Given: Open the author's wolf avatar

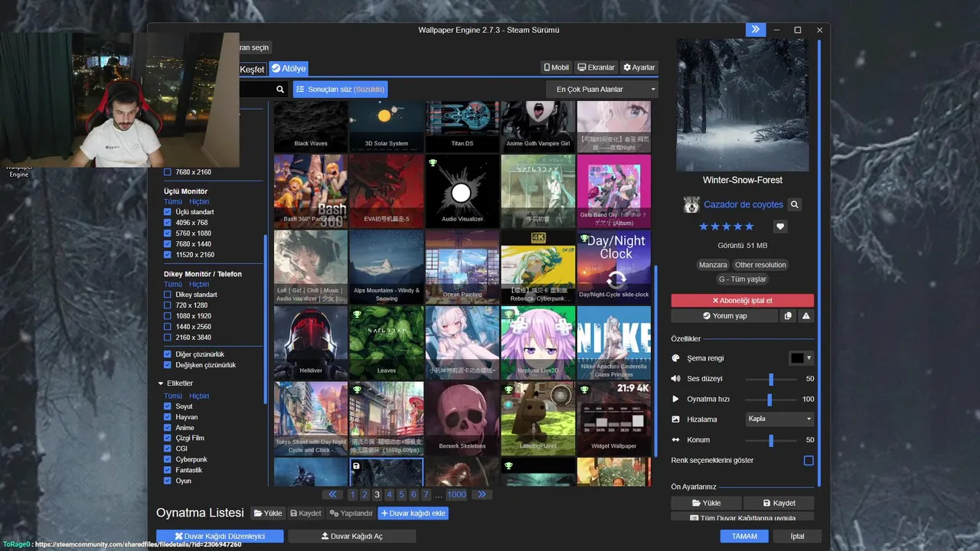Looking at the screenshot, I should [x=691, y=204].
